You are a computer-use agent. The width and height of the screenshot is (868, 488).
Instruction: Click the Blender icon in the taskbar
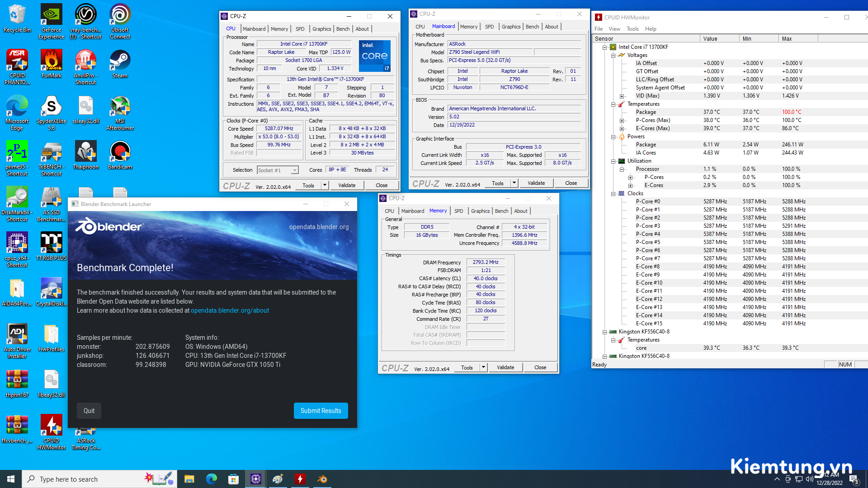coord(322,479)
